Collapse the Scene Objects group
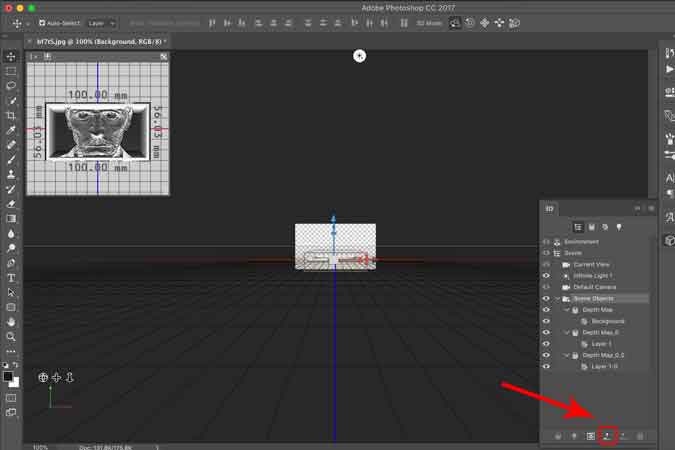The height and width of the screenshot is (450, 675). coord(557,298)
